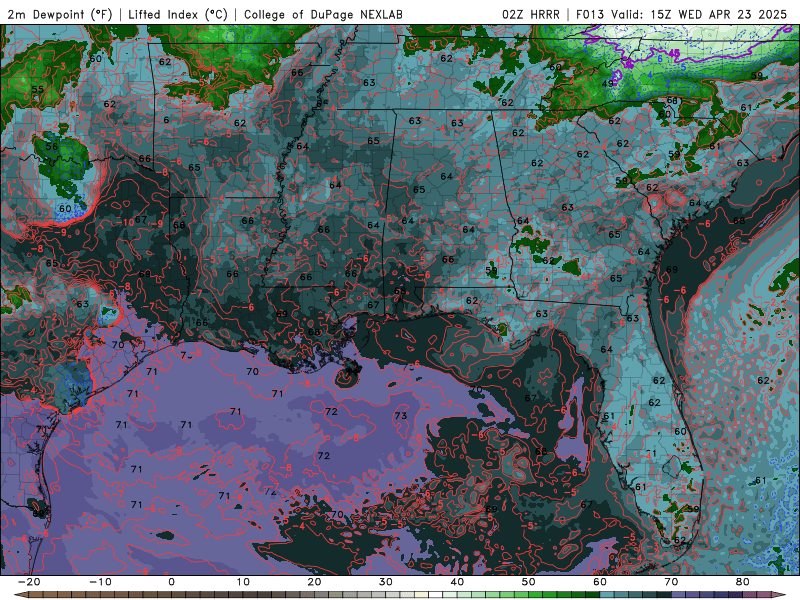Screen dimensions: 800x600
Task: Click the "College of DuPage NEXLAB" label
Action: tap(323, 14)
